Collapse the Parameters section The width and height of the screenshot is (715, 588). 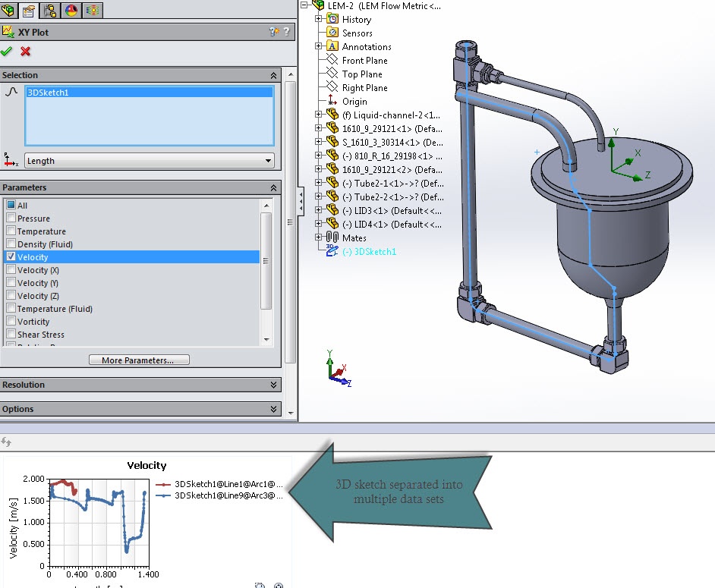pos(273,188)
